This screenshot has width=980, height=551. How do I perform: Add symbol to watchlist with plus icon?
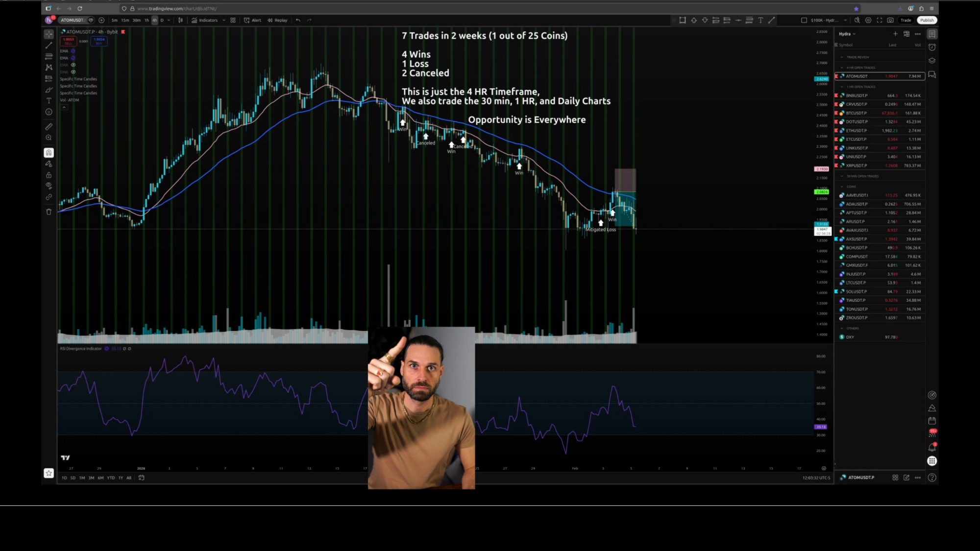(895, 34)
